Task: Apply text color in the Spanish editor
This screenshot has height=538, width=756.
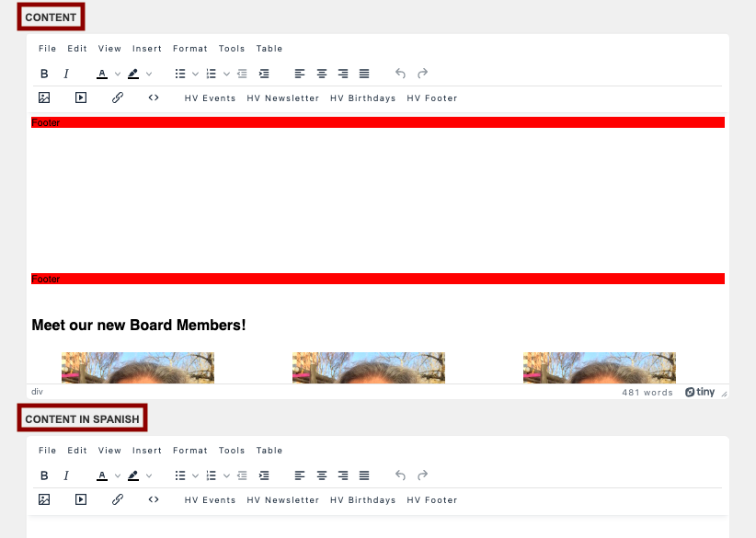Action: click(102, 475)
